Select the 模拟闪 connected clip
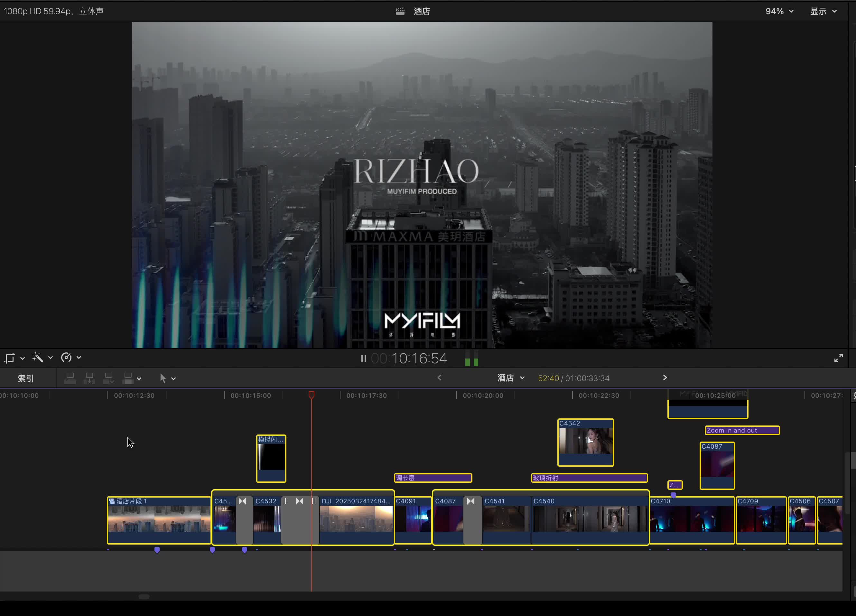This screenshot has width=856, height=616. pos(271,458)
